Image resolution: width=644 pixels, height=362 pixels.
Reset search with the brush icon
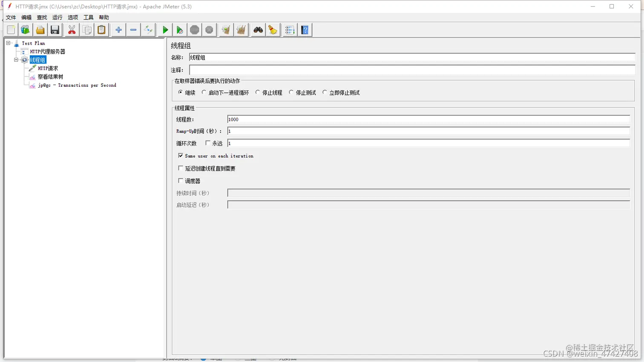[x=273, y=30]
